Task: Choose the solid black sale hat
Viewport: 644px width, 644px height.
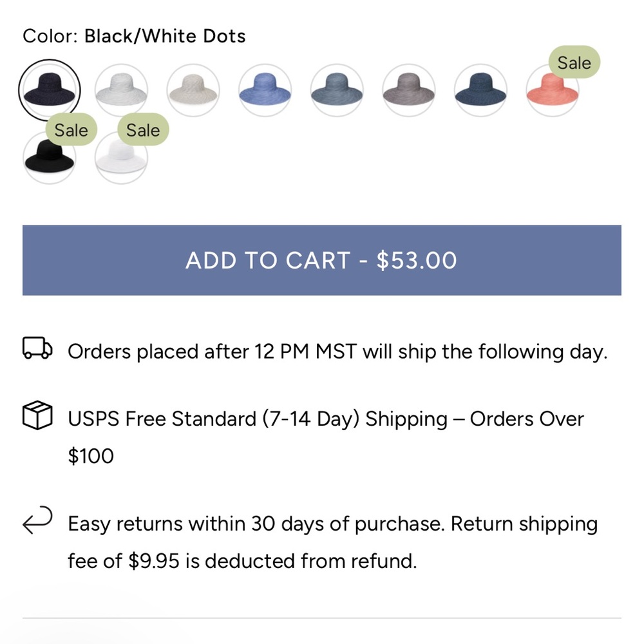Action: [x=50, y=158]
